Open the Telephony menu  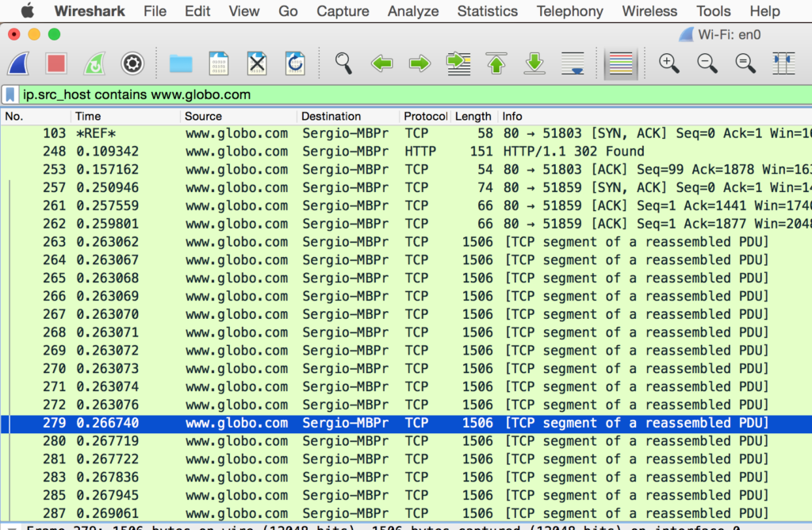click(x=569, y=11)
